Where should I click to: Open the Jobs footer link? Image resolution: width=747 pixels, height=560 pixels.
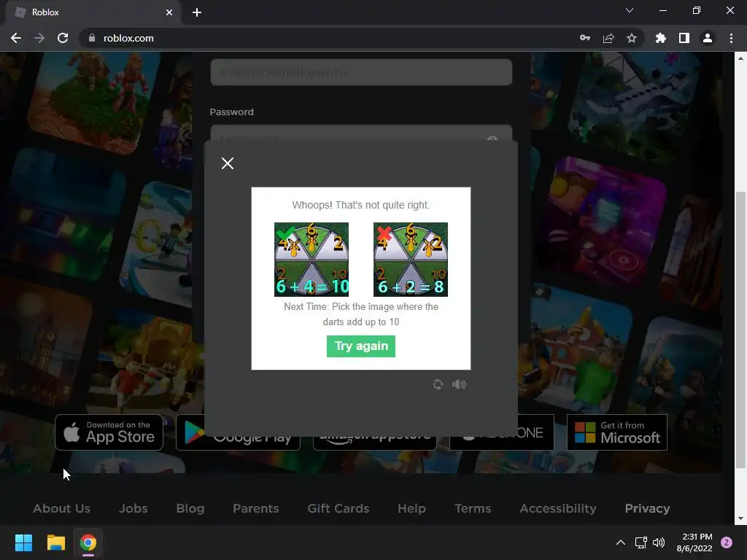(x=133, y=508)
